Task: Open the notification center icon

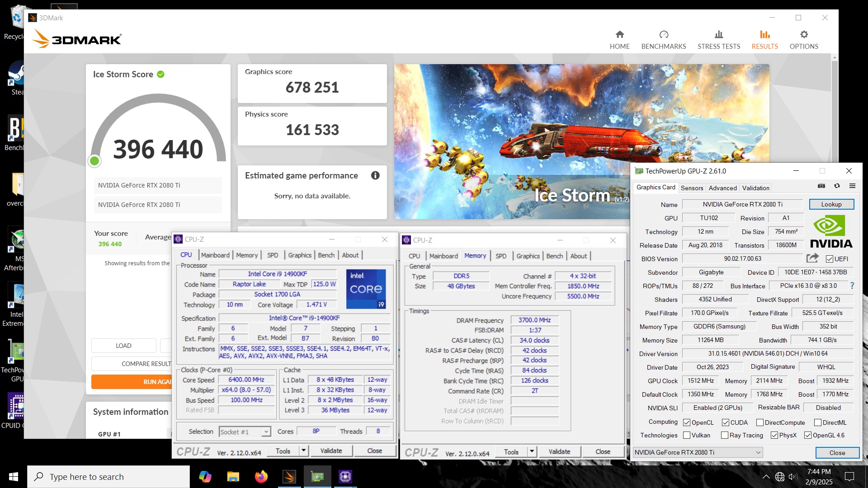Action: click(849, 477)
